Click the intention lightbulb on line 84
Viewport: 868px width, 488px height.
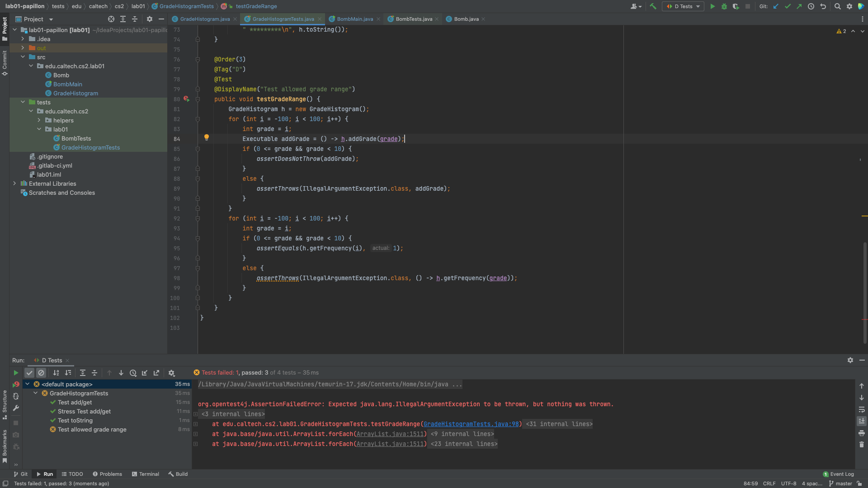207,137
